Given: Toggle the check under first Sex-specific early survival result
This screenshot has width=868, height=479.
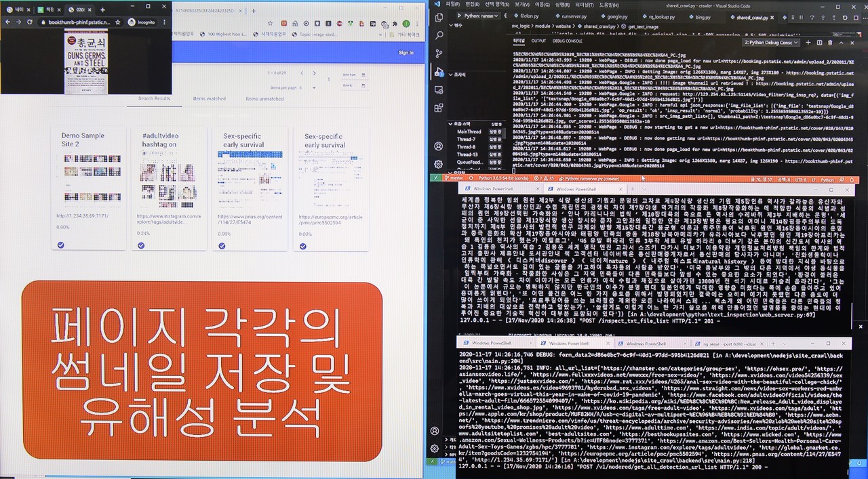Looking at the screenshot, I should pyautogui.click(x=222, y=246).
